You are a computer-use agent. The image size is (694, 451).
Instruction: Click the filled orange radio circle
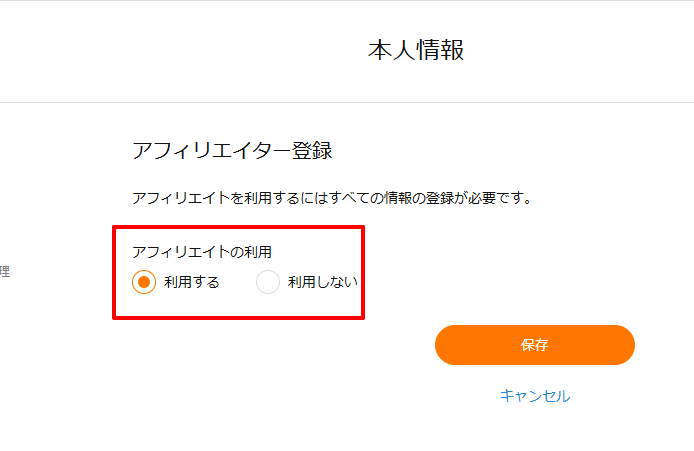(144, 282)
